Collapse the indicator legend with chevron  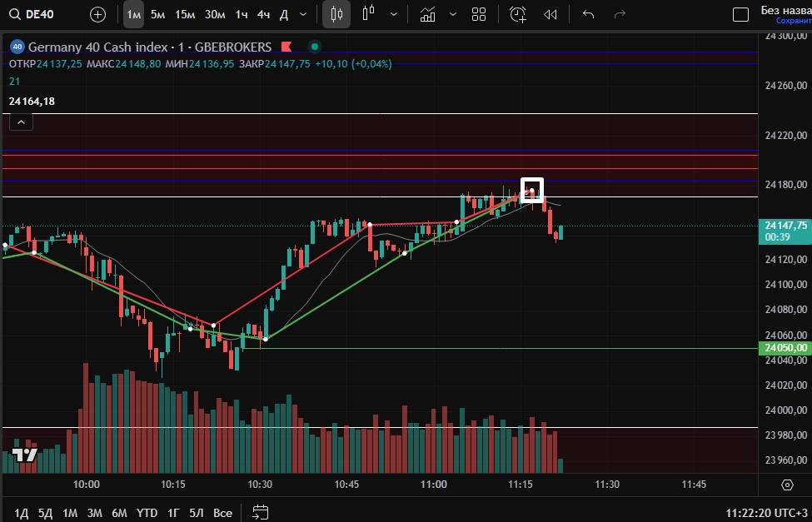point(21,122)
